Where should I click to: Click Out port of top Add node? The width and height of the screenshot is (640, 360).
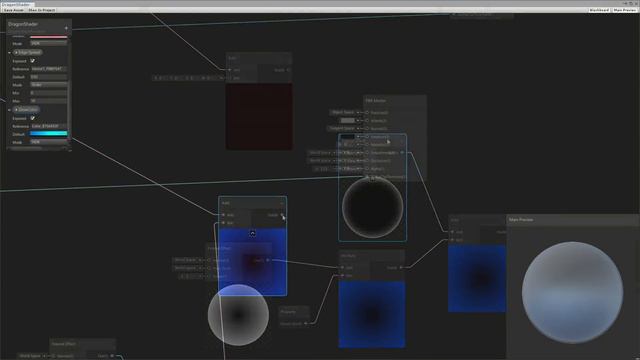288,70
